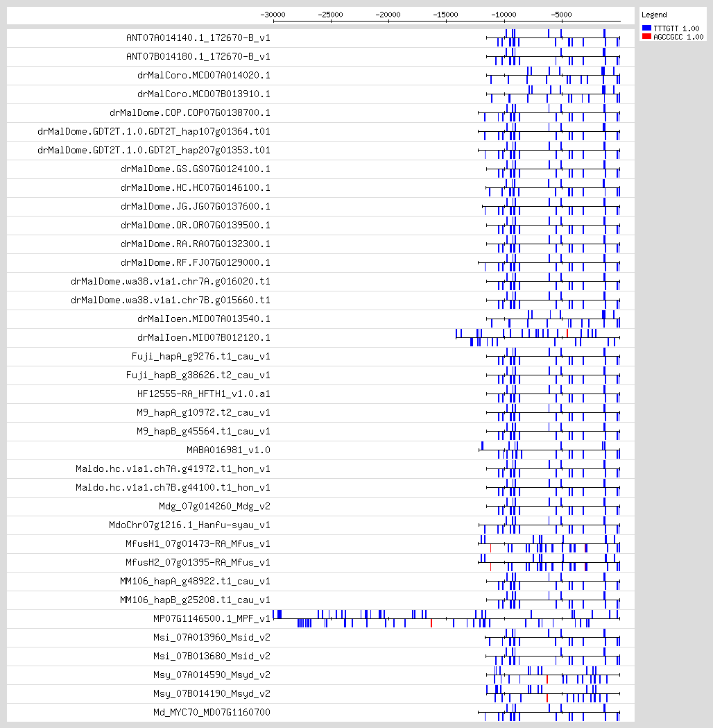Select the Md_MYC70_MD07G1160700 sequence label

212,712
